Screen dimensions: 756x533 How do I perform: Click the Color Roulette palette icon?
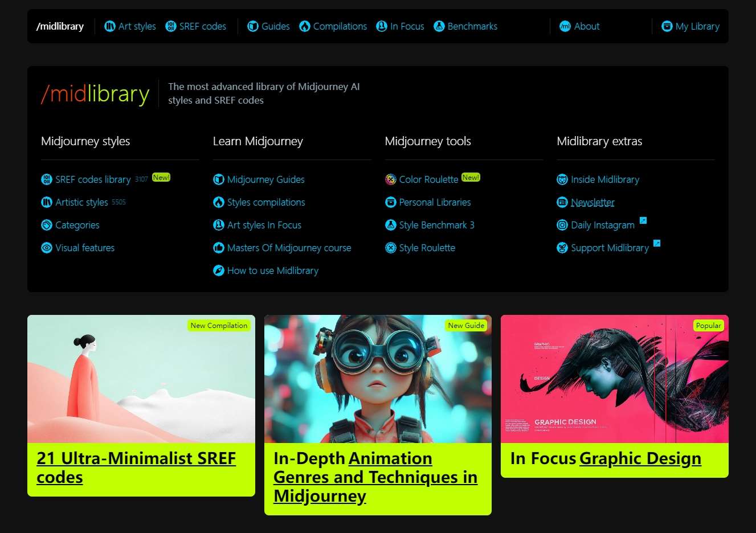tap(390, 179)
